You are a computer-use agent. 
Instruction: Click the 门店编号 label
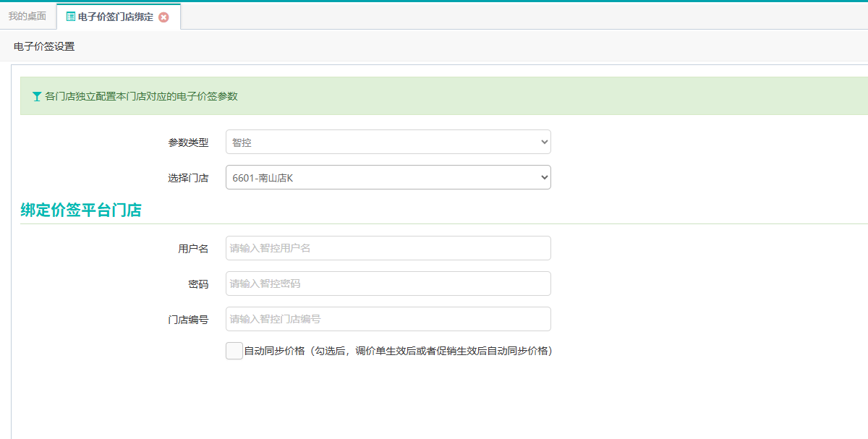pyautogui.click(x=188, y=320)
